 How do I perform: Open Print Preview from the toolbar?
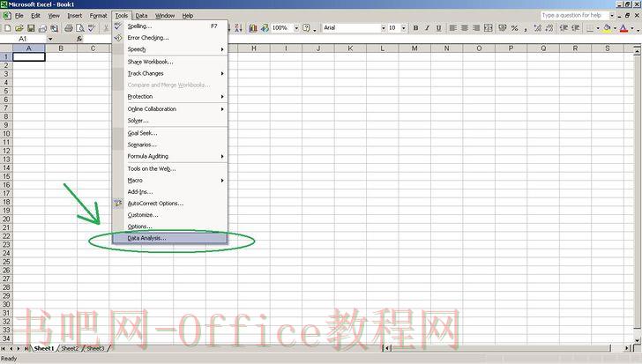pyautogui.click(x=80, y=28)
